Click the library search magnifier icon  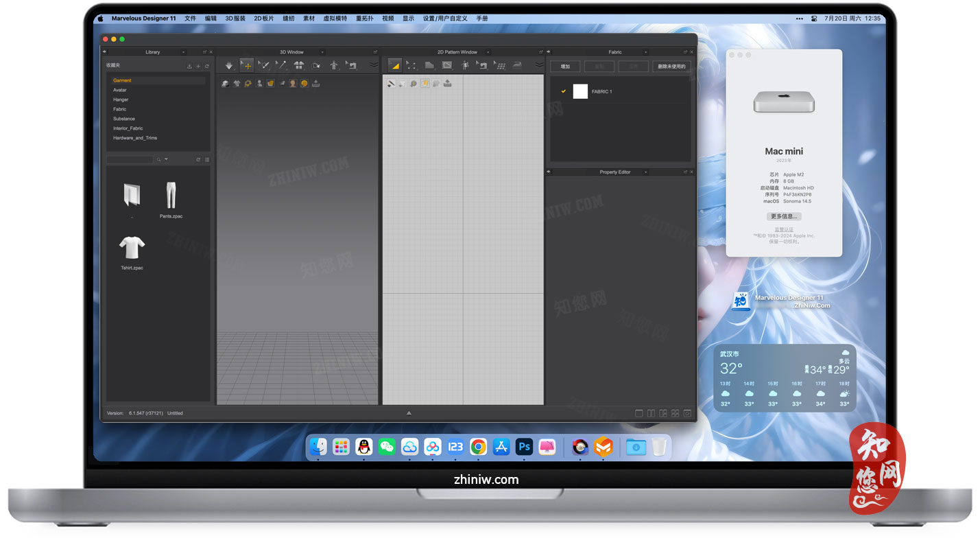click(x=159, y=159)
